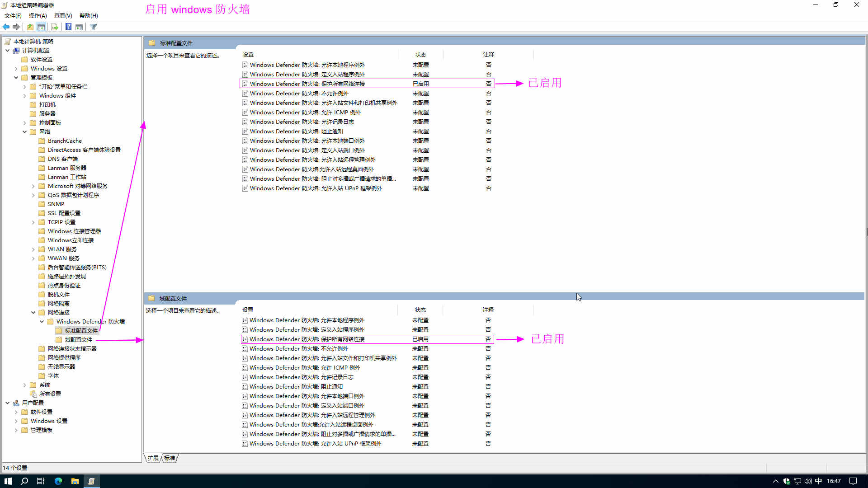Select the 软件设置 folder under 计算机配置

(x=42, y=59)
